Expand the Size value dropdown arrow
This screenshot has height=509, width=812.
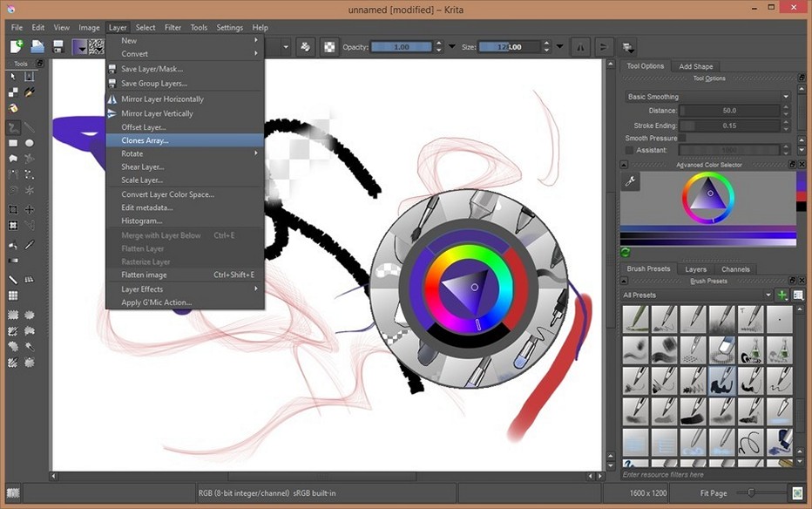(x=560, y=47)
